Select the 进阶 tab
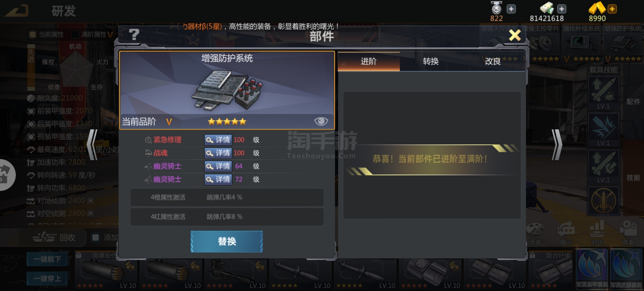644x291 pixels. (x=369, y=61)
